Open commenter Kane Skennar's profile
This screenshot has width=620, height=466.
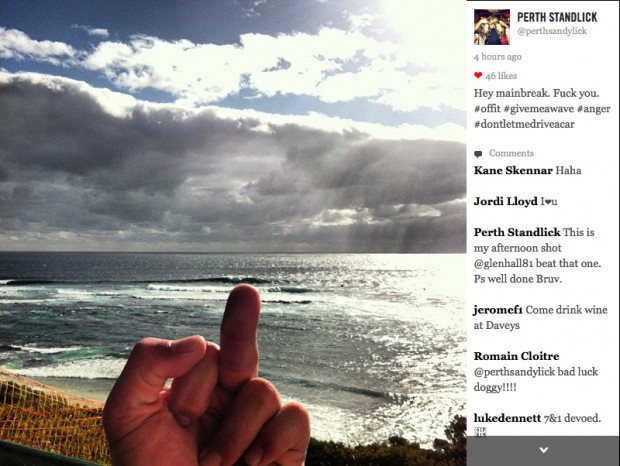[513, 170]
